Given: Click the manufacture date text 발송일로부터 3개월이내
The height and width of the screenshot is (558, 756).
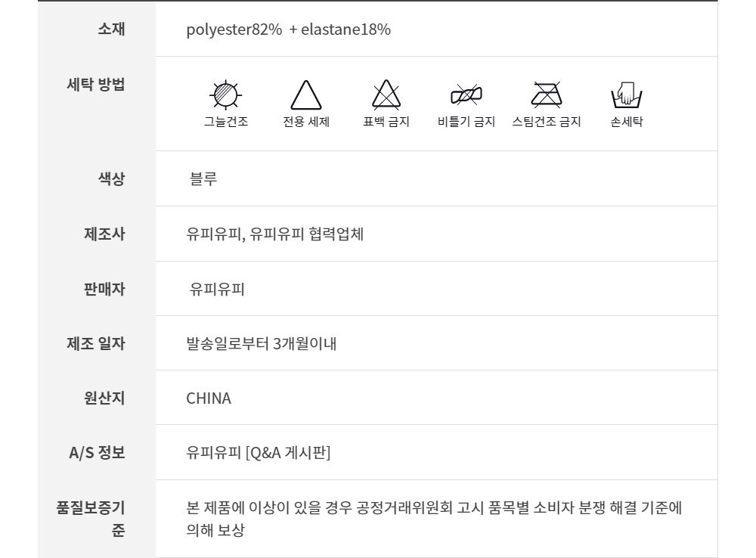Looking at the screenshot, I should 261,344.
